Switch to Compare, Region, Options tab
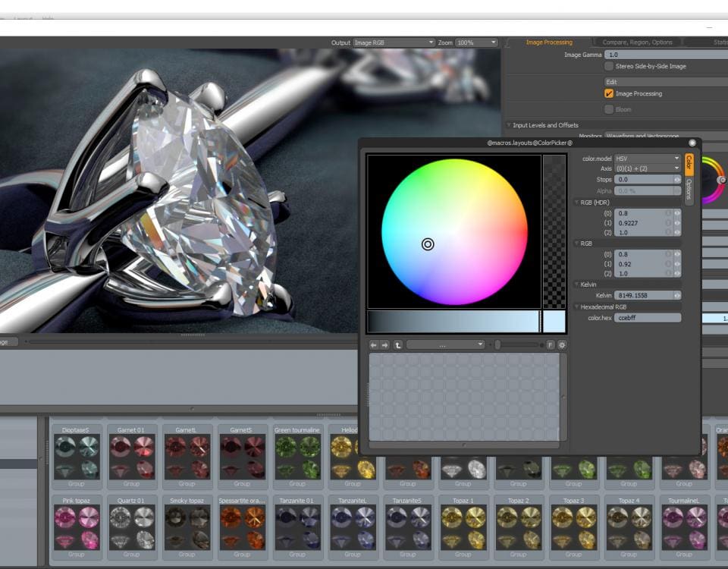This screenshot has width=728, height=569. click(x=637, y=42)
